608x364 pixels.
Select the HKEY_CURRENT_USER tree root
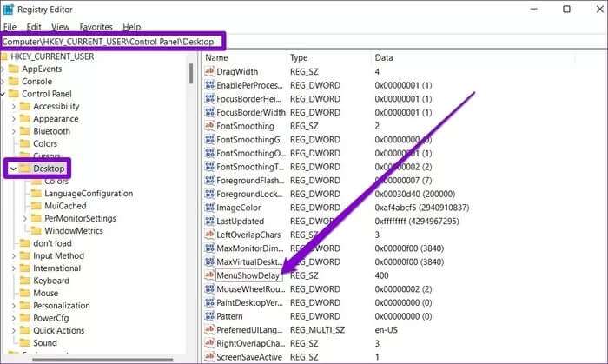52,56
